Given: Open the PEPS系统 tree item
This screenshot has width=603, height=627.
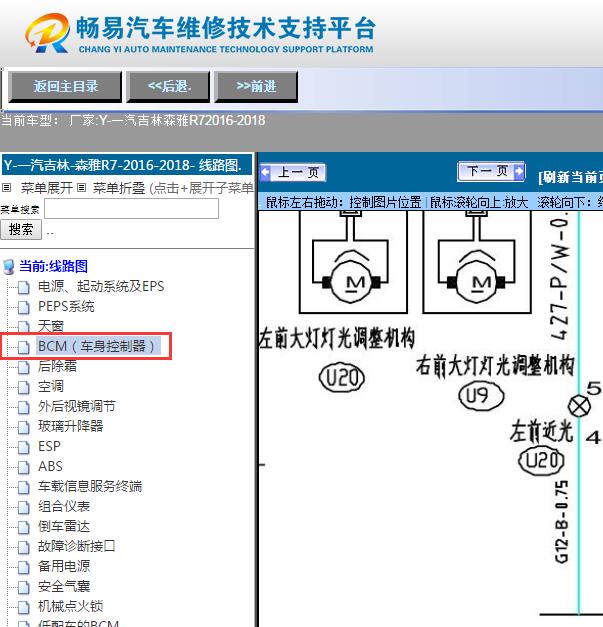Looking at the screenshot, I should pyautogui.click(x=66, y=306).
